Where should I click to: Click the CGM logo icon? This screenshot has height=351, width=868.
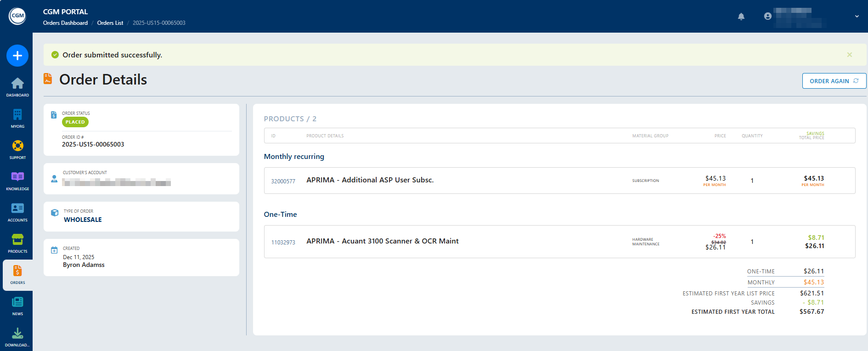point(17,16)
